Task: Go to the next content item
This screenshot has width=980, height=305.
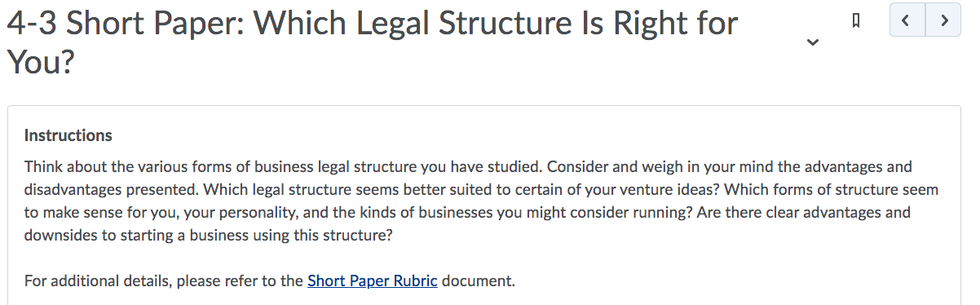Action: [x=943, y=20]
